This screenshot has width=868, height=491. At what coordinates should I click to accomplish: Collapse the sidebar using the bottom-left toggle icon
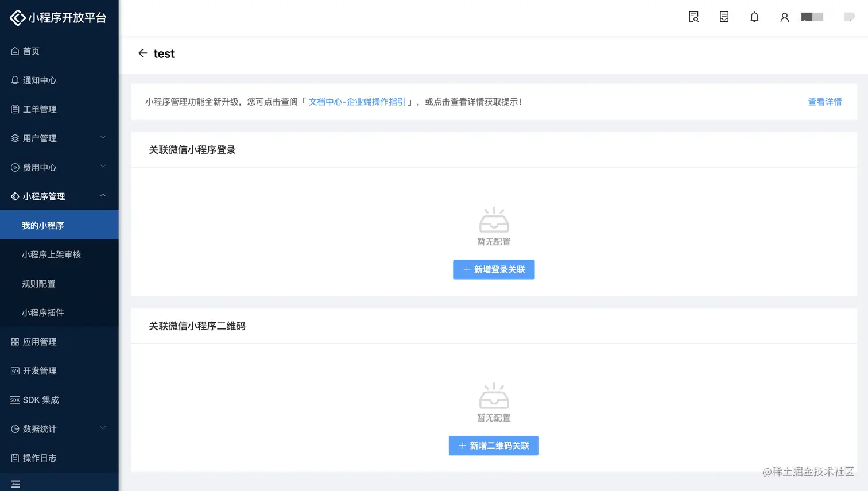coord(15,484)
